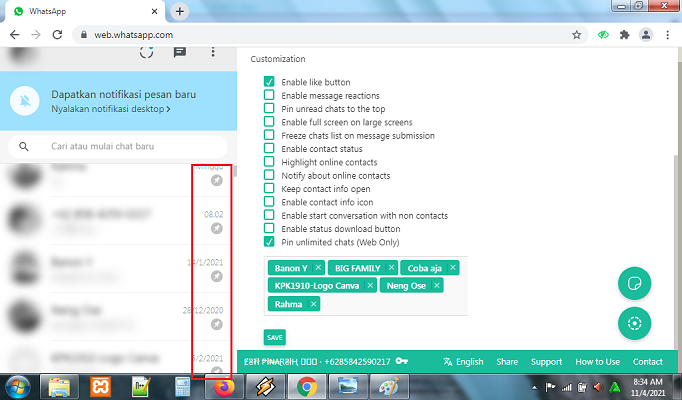Go back to previous page

[x=15, y=35]
